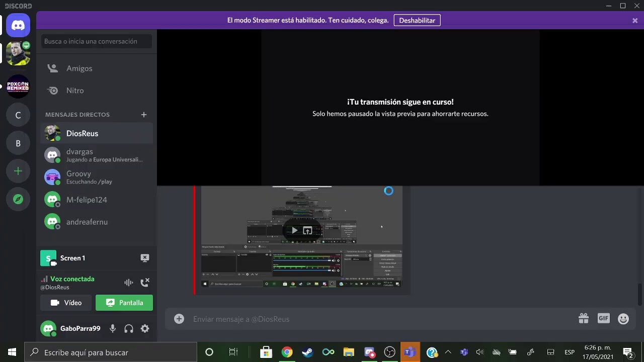Image resolution: width=644 pixels, height=362 pixels.
Task: Deafen with headphones icon
Action: coord(129,328)
